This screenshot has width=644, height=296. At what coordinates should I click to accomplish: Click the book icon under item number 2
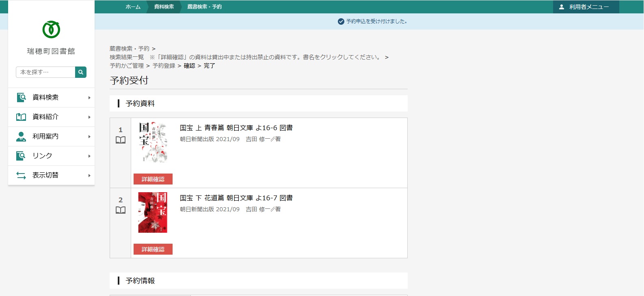[121, 210]
